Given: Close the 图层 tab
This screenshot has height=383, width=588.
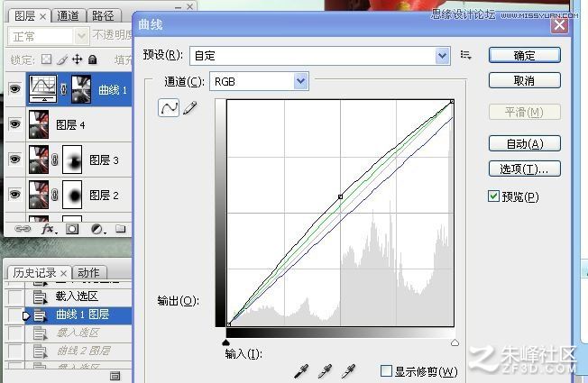Looking at the screenshot, I should [43, 16].
